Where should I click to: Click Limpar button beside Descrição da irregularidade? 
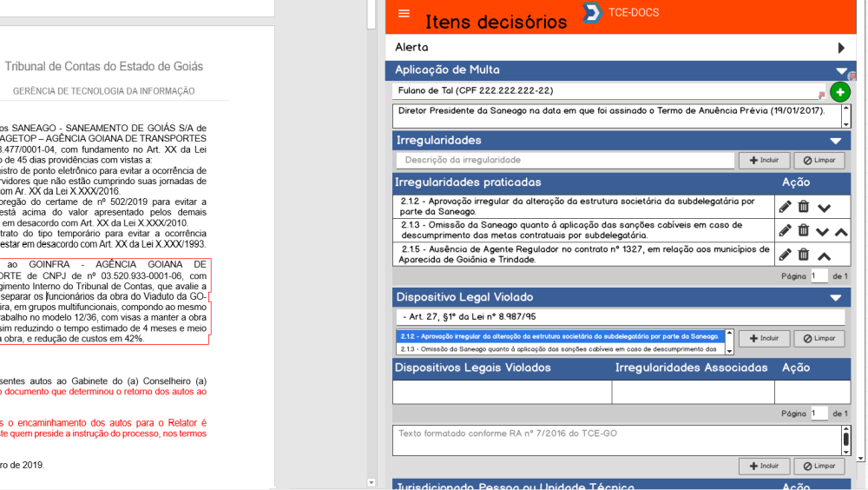point(819,161)
